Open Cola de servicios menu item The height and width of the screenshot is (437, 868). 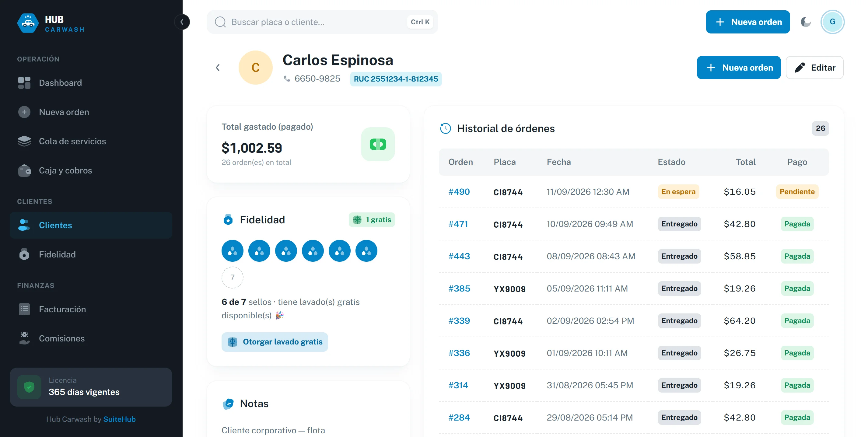pos(91,141)
